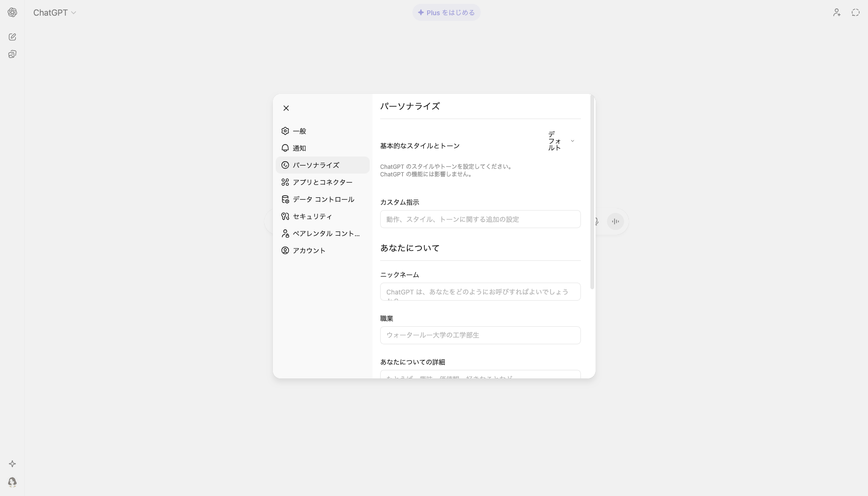This screenshot has width=868, height=496.
Task: Open the デフォルト style and tone dropdown
Action: (562, 141)
